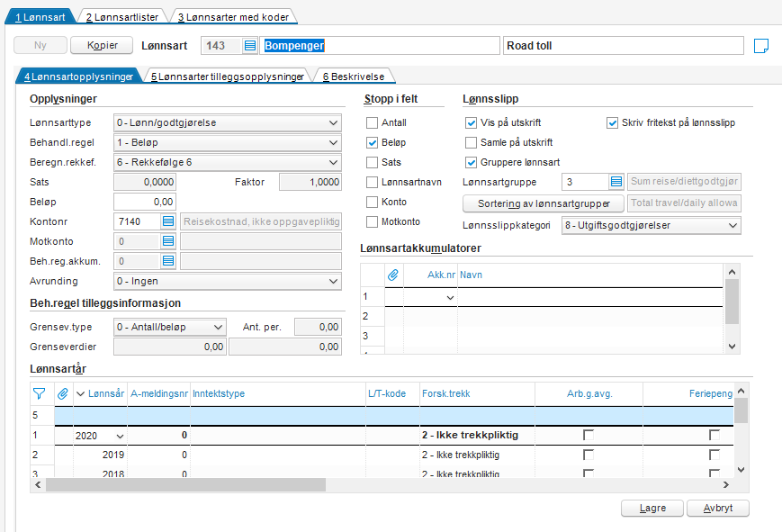This screenshot has height=532, width=782.
Task: Expand the Lønnsår column header chevron
Action: (80, 393)
